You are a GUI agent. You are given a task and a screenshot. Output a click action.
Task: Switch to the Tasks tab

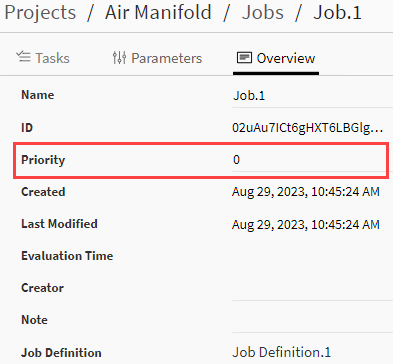click(x=43, y=58)
